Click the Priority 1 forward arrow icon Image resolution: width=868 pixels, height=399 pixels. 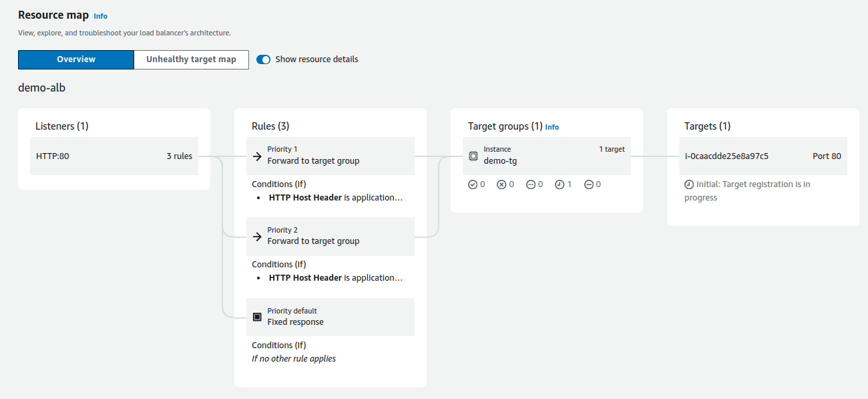(257, 156)
